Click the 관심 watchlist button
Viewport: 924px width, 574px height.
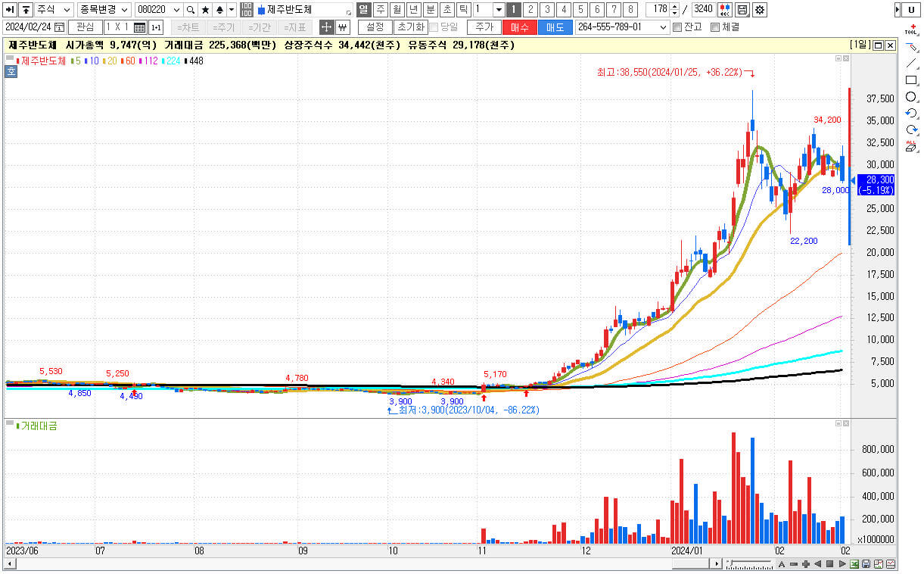point(85,27)
